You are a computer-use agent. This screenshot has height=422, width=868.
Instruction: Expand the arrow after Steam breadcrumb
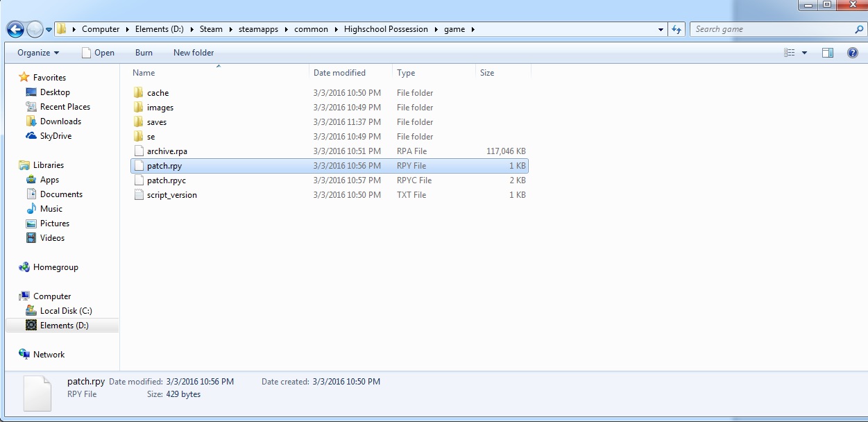point(231,29)
